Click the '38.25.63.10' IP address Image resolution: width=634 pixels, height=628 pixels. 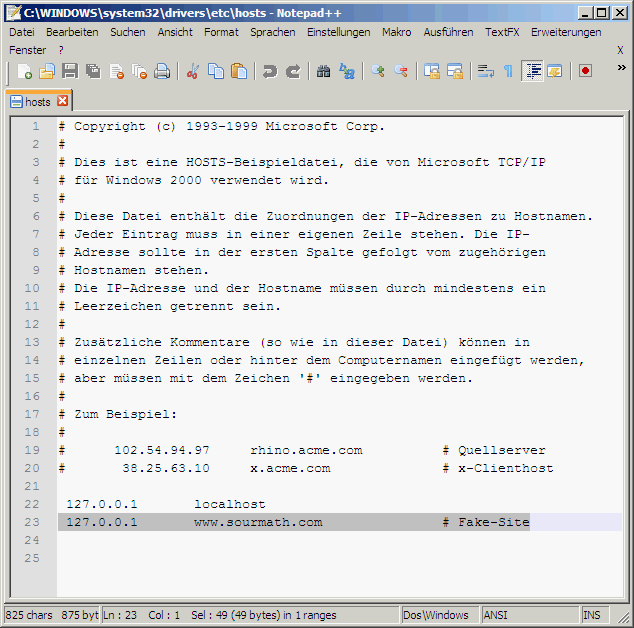coord(166,468)
